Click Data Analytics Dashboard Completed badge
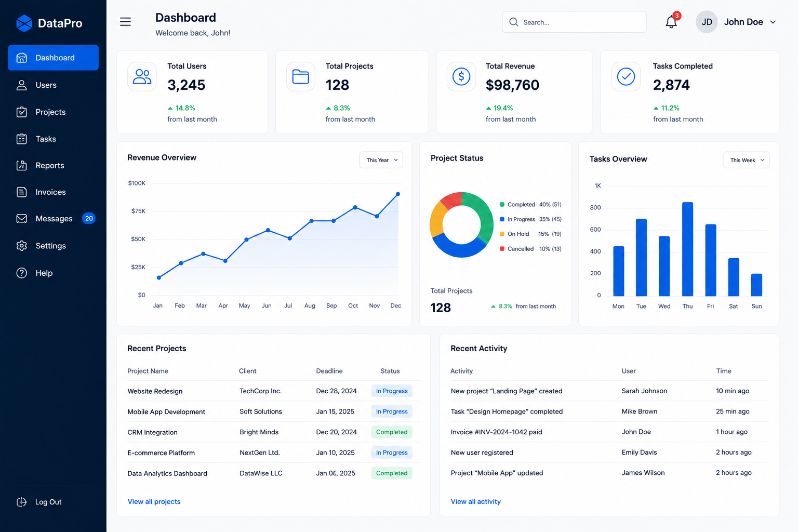 click(x=392, y=473)
